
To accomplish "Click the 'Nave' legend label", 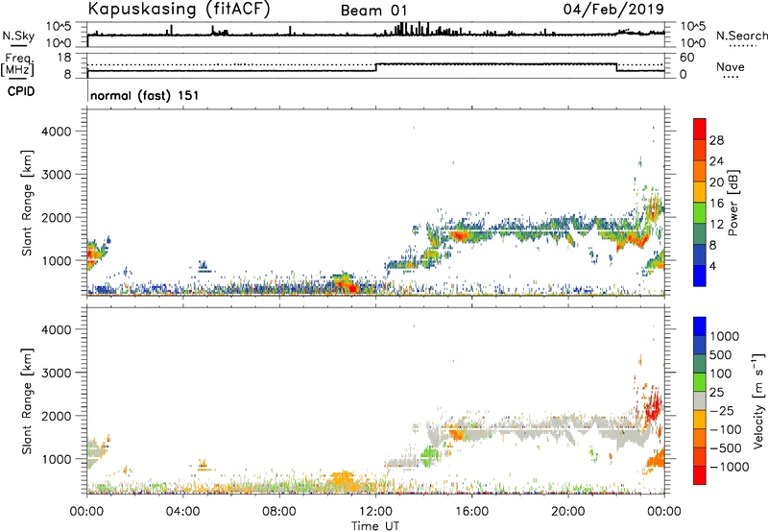I will tap(731, 67).
